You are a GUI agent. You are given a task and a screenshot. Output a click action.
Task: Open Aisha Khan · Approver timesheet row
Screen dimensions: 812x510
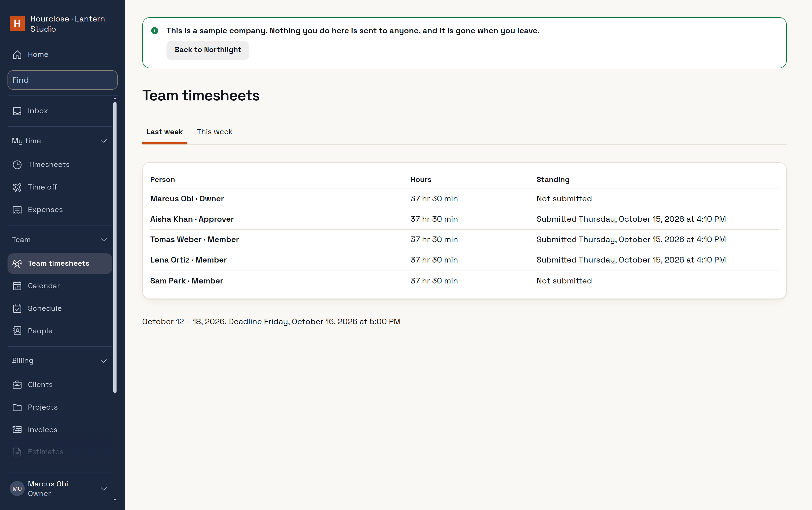pyautogui.click(x=464, y=220)
